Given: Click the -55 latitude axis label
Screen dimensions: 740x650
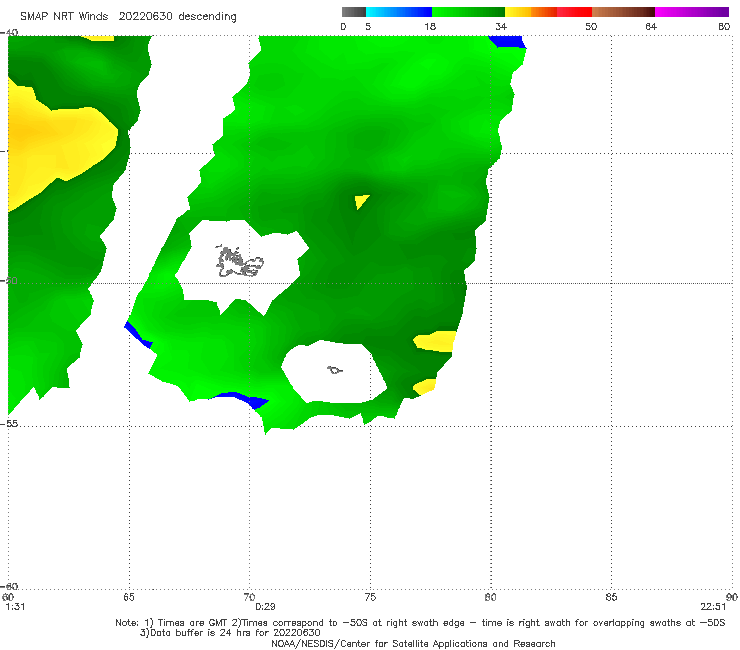Looking at the screenshot, I should pyautogui.click(x=9, y=423).
